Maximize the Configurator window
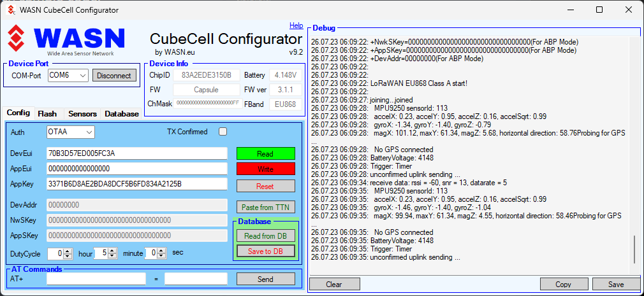The width and height of the screenshot is (644, 296). [599, 10]
